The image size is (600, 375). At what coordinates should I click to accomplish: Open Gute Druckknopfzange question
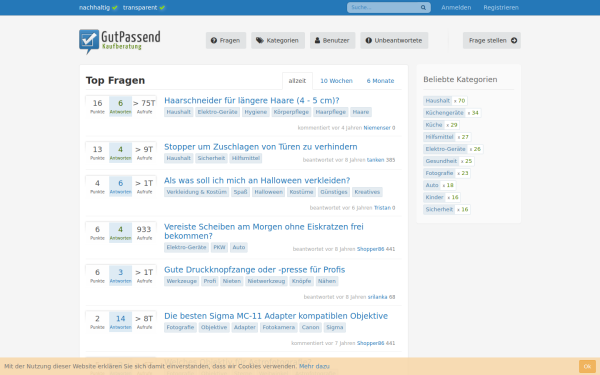(254, 270)
